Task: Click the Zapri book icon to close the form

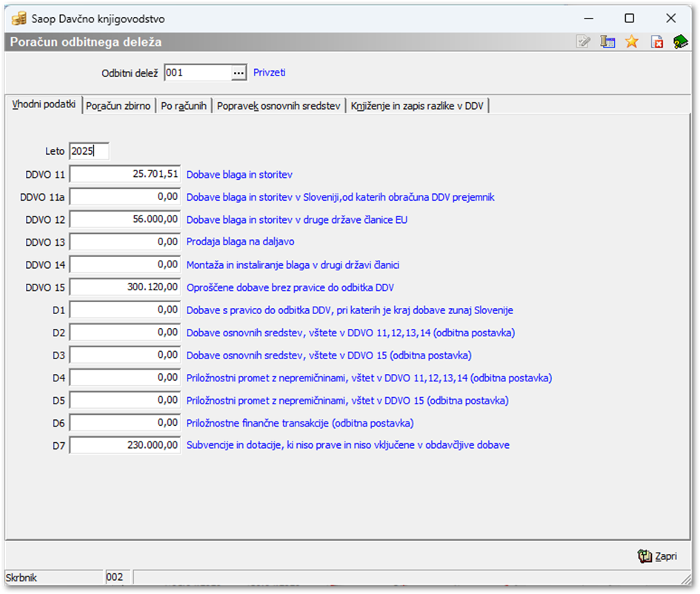Action: pyautogui.click(x=644, y=556)
